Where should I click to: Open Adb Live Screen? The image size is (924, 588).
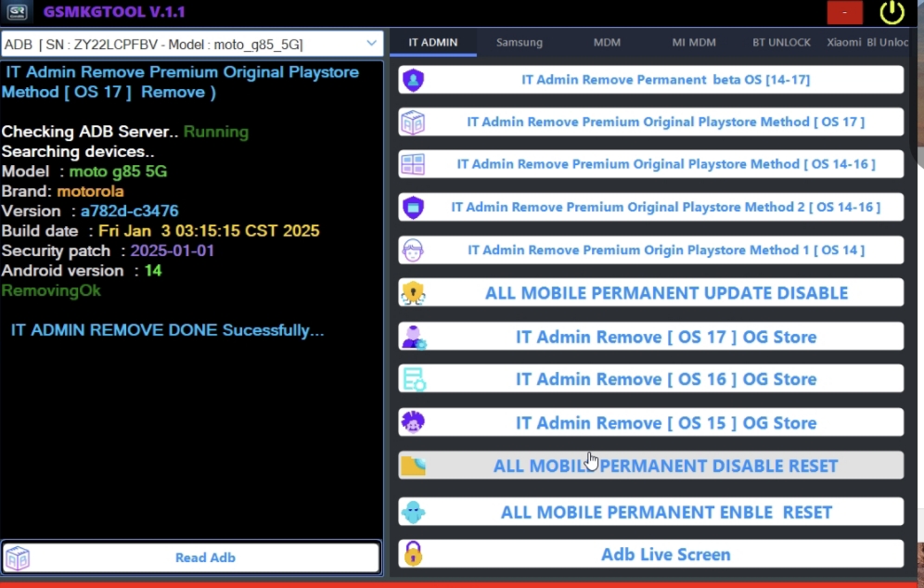(x=650, y=554)
